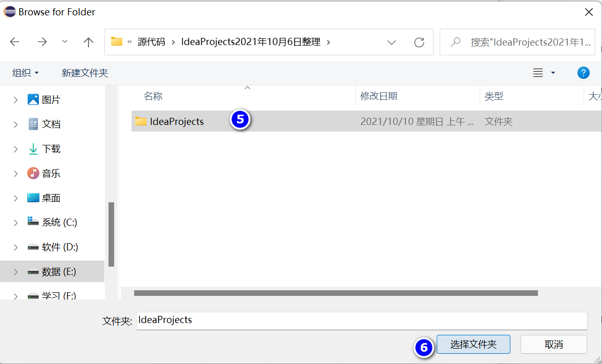Click inside the 文件夹 name field

[x=358, y=320]
